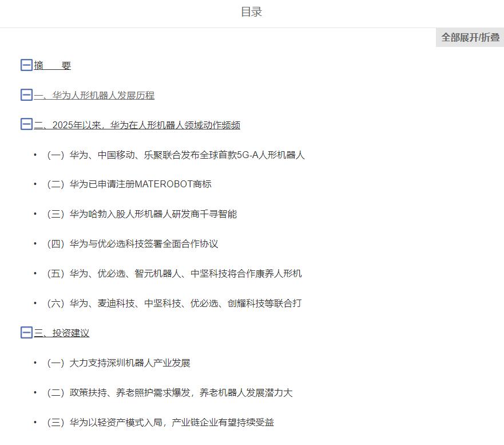Image resolution: width=504 pixels, height=445 pixels.
Task: Collapse the 三、投资建议 section toggle
Action: (26, 333)
